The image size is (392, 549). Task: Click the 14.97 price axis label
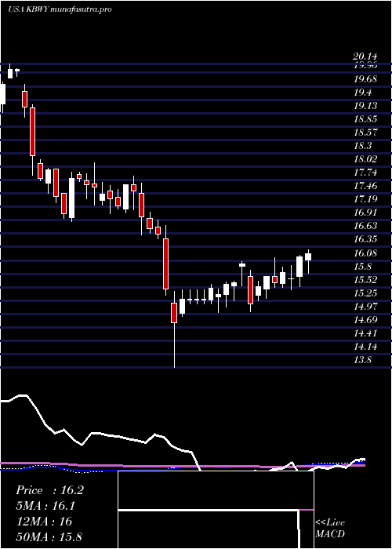tap(365, 306)
